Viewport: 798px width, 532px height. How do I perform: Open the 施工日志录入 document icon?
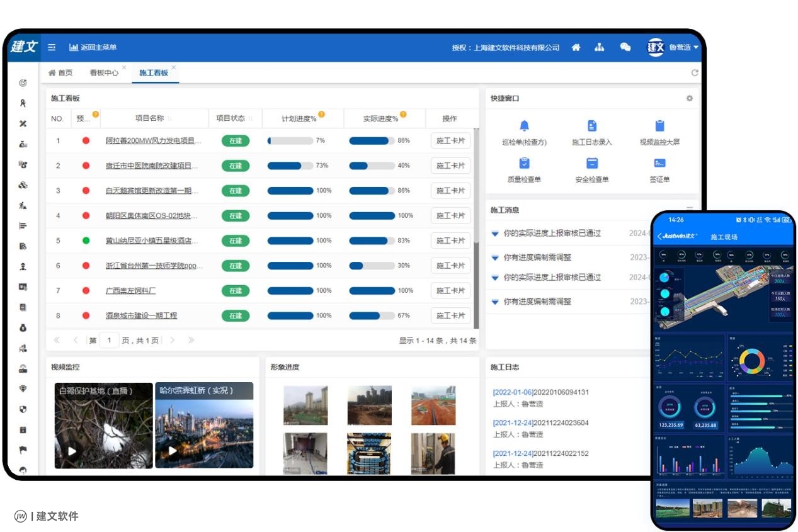click(592, 126)
